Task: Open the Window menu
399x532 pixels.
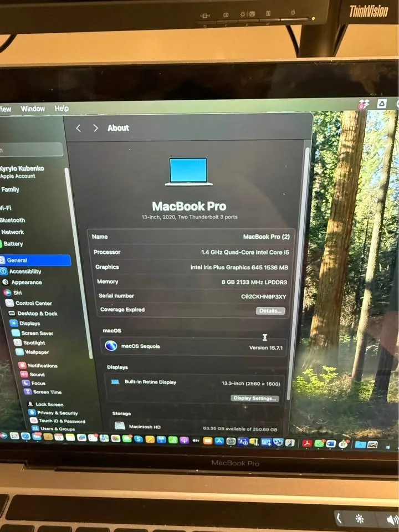Action: (33, 109)
